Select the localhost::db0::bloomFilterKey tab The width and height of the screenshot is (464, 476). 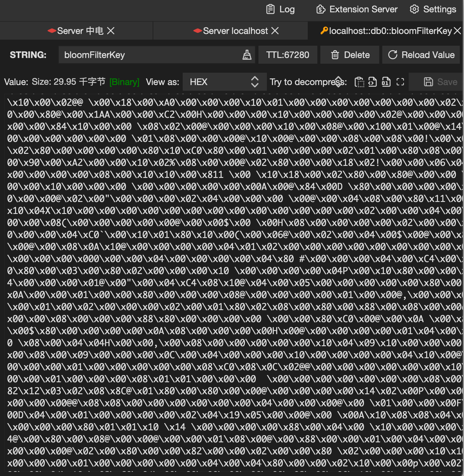386,31
